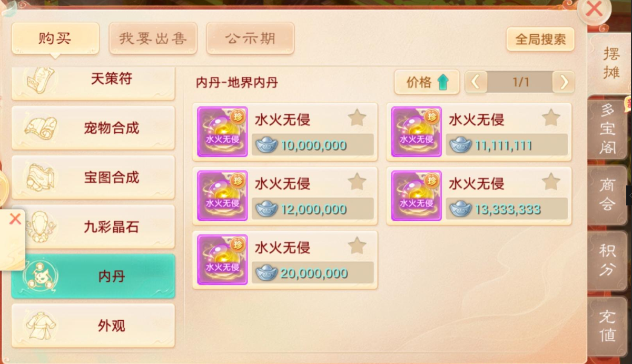632x364 pixels.
Task: Open the 外观 category with robe icon
Action: [x=93, y=326]
